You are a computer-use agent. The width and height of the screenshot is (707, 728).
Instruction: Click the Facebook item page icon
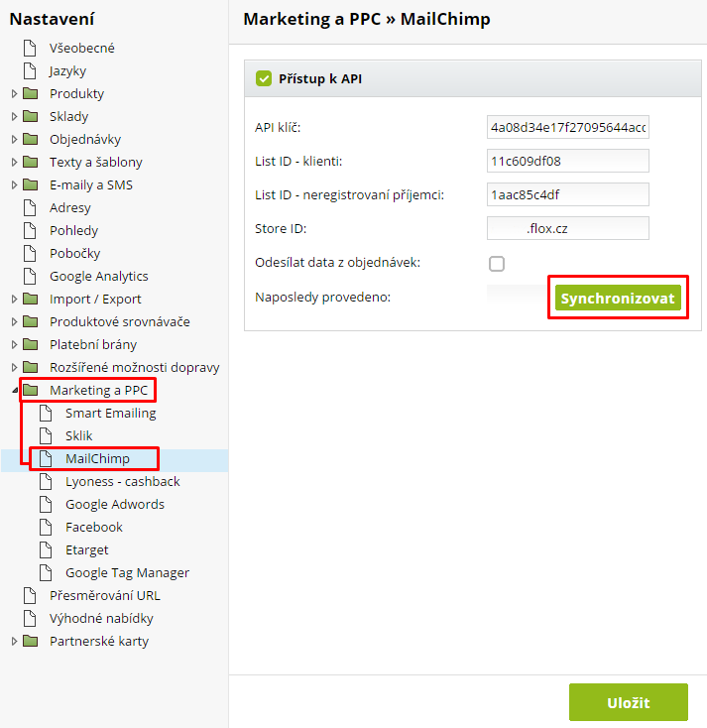[46, 528]
